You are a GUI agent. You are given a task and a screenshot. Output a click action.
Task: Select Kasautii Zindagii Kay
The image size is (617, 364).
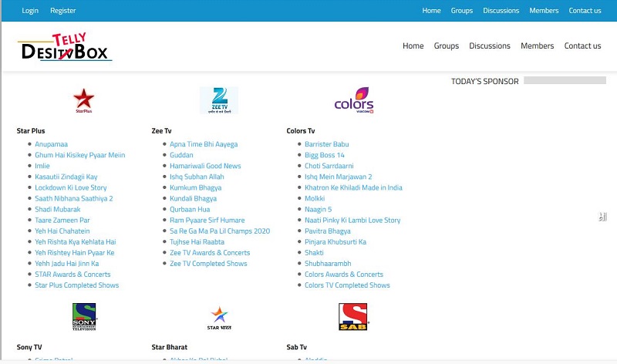(x=66, y=177)
